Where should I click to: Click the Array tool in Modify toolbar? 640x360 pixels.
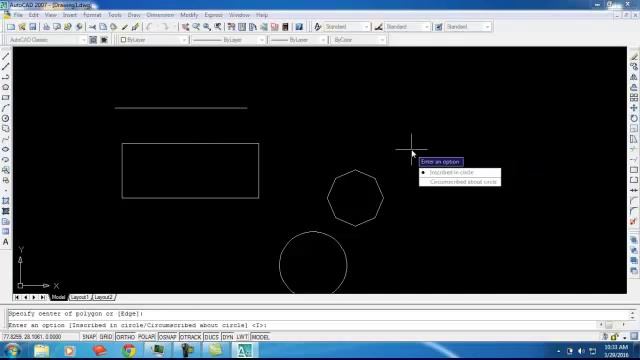pyautogui.click(x=633, y=98)
